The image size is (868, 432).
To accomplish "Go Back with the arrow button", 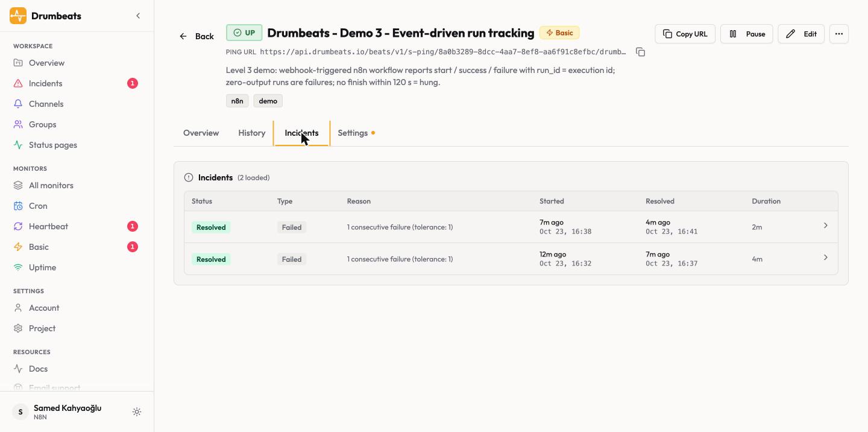I will pyautogui.click(x=197, y=36).
